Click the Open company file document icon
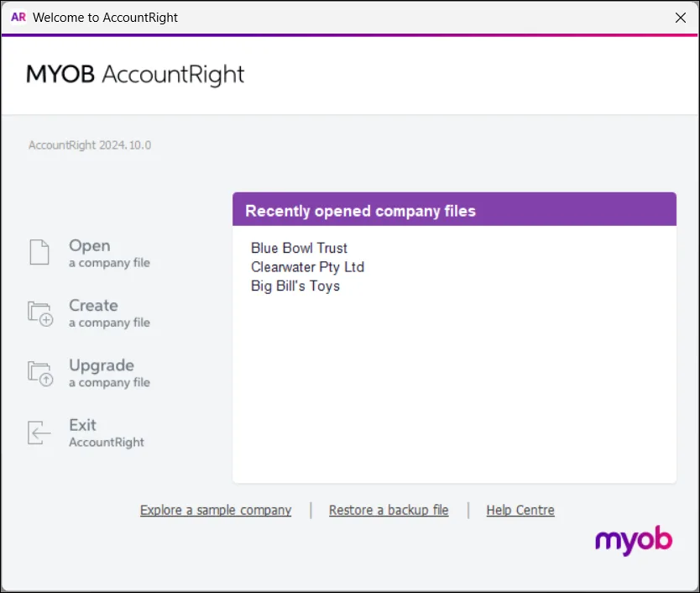Image resolution: width=700 pixels, height=593 pixels. tap(39, 253)
